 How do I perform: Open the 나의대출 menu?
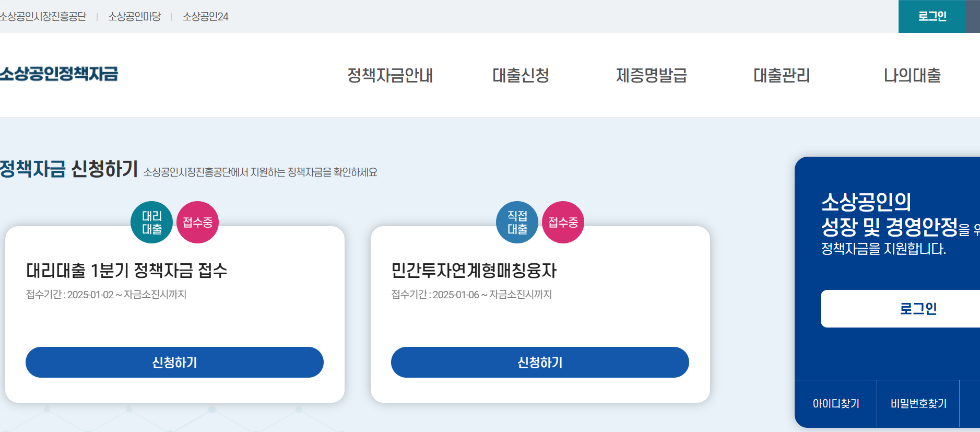[x=911, y=76]
